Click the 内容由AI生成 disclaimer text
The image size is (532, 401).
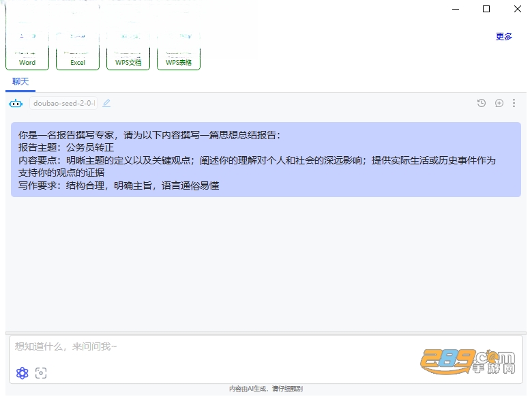(266, 389)
